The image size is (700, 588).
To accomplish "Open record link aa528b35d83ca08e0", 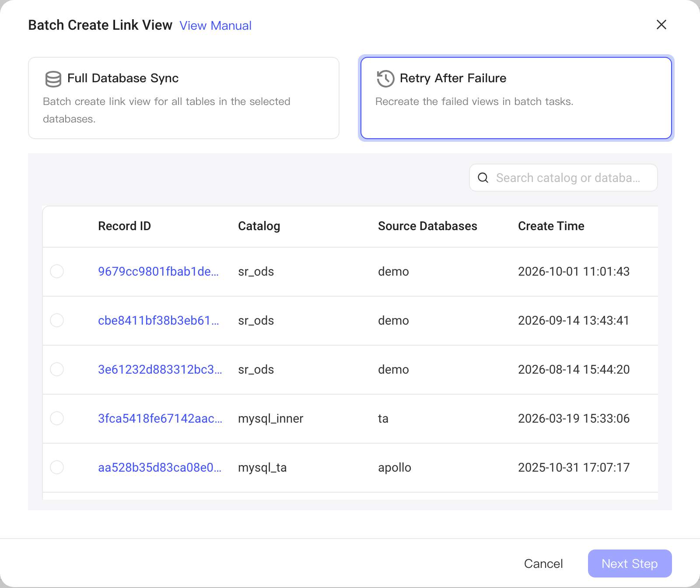I will [x=160, y=467].
